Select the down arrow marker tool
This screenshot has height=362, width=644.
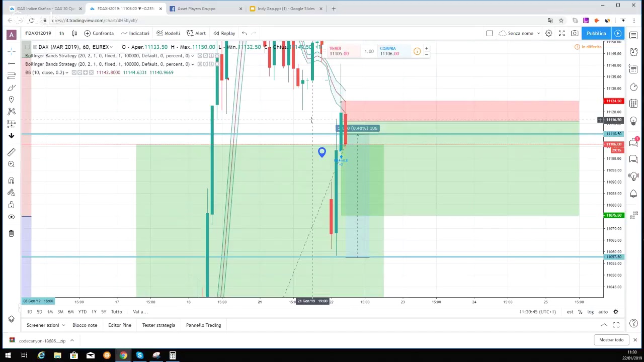pyautogui.click(x=11, y=136)
